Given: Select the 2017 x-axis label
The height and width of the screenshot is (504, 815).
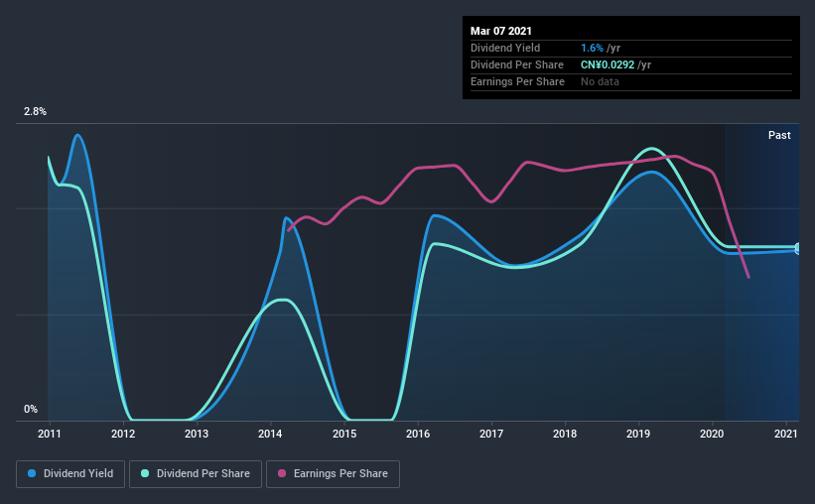Looking at the screenshot, I should point(491,434).
